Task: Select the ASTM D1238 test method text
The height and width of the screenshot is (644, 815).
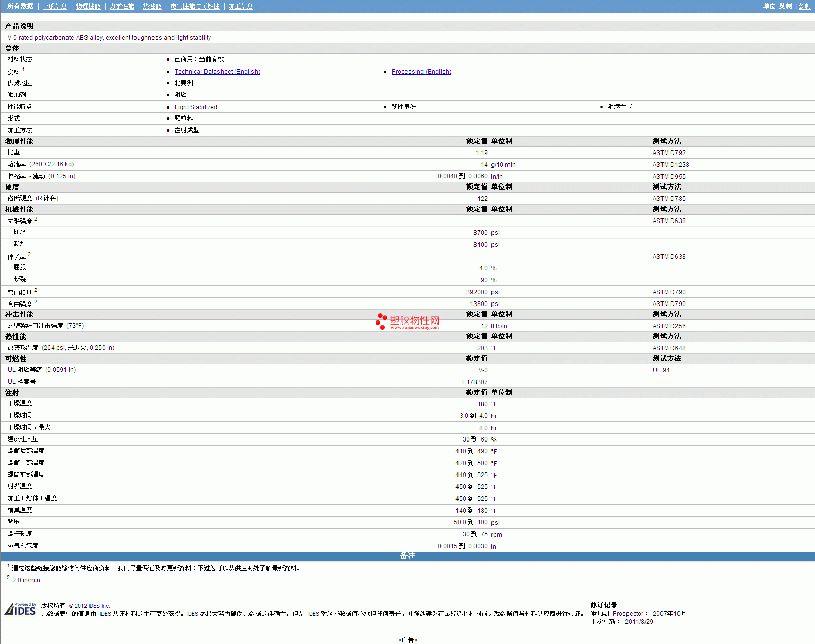Action: [x=670, y=165]
